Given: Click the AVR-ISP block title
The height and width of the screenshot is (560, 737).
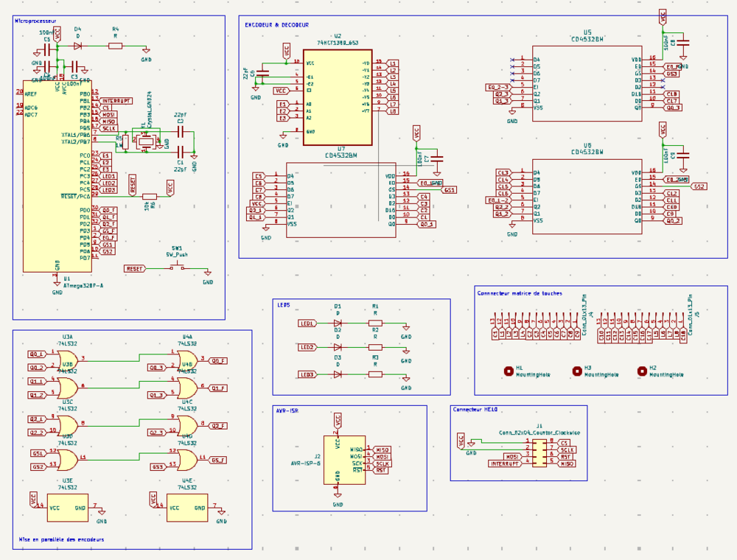Looking at the screenshot, I should click(x=287, y=410).
